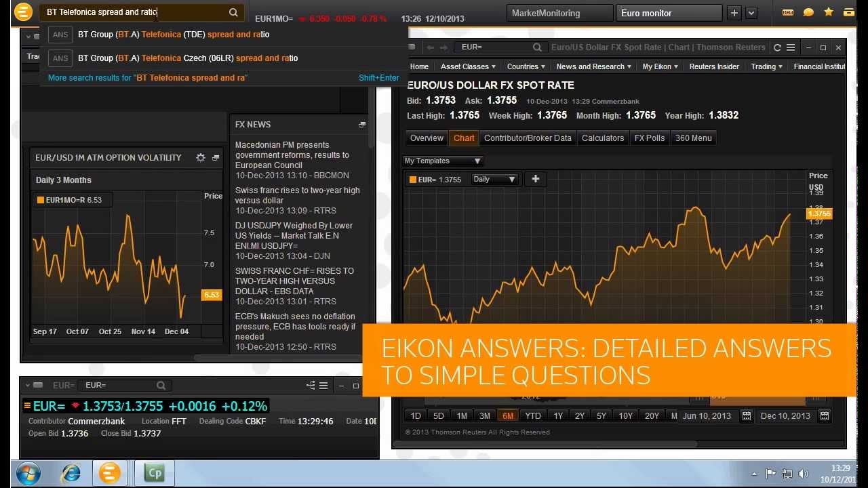Expand My Eikon menu

pos(660,66)
